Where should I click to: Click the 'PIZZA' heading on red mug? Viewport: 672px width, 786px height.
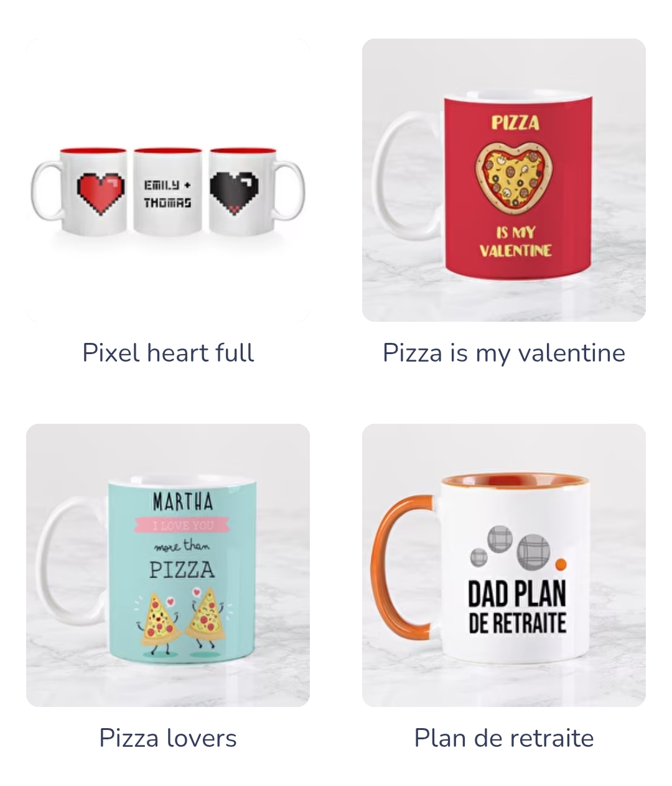pyautogui.click(x=515, y=123)
